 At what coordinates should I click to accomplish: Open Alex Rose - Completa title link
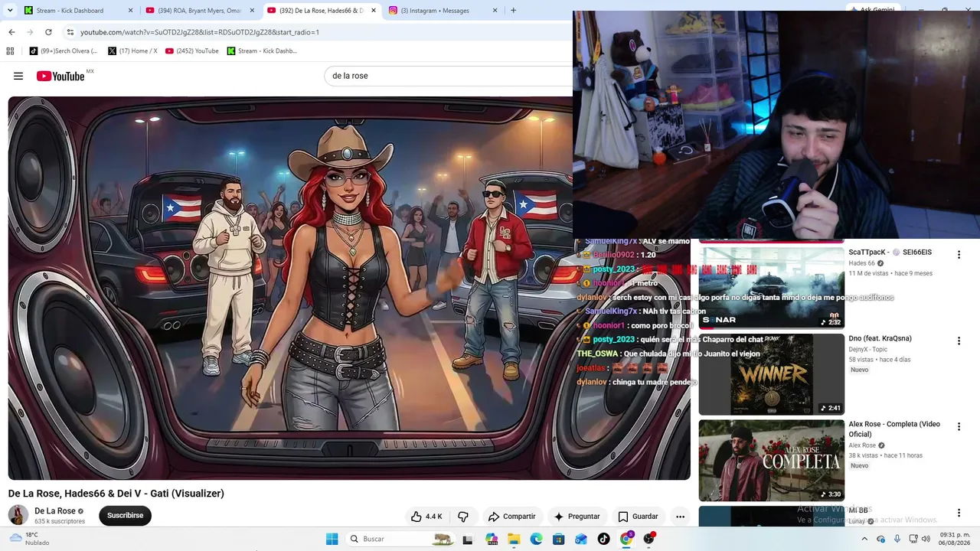tap(894, 429)
